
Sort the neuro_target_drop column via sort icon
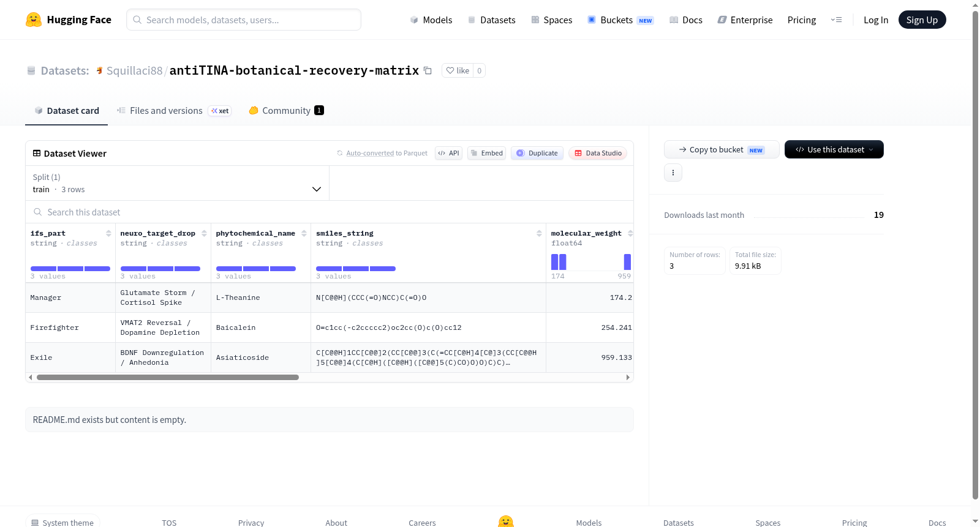coord(204,233)
